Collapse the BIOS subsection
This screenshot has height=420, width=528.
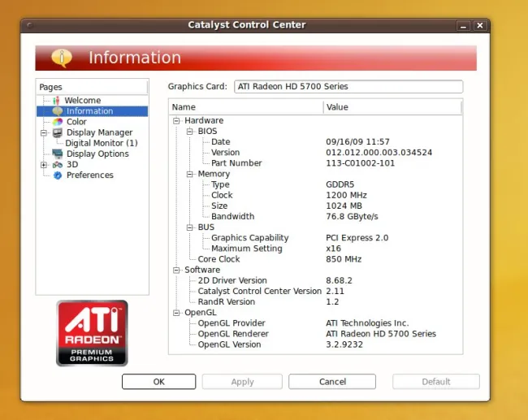189,132
